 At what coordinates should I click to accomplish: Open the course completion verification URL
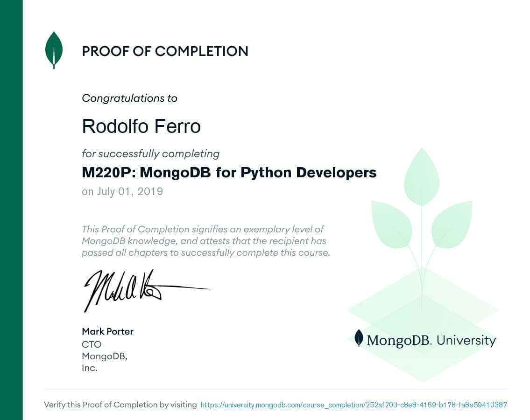click(353, 405)
